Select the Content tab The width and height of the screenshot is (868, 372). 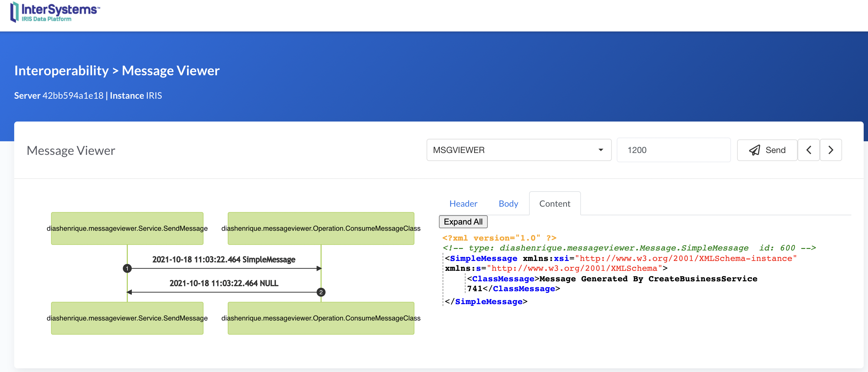pos(554,204)
